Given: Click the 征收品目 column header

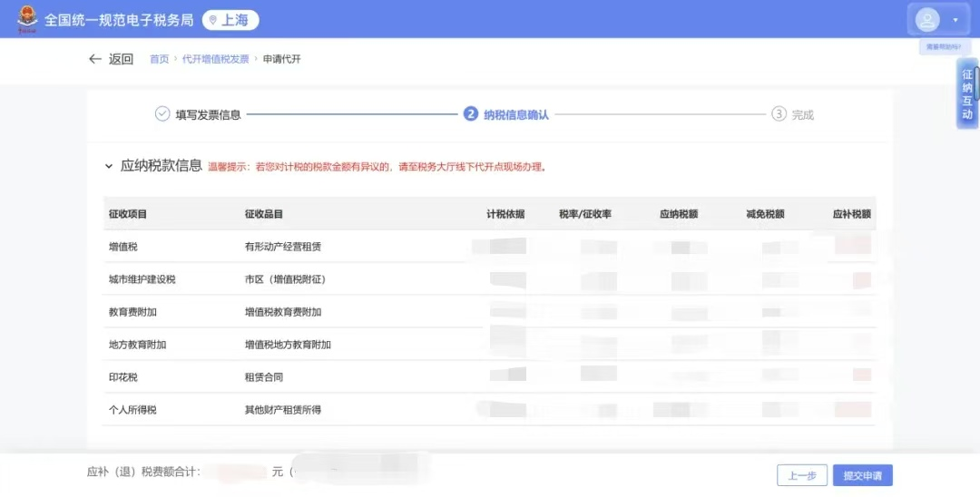Looking at the screenshot, I should point(264,213).
